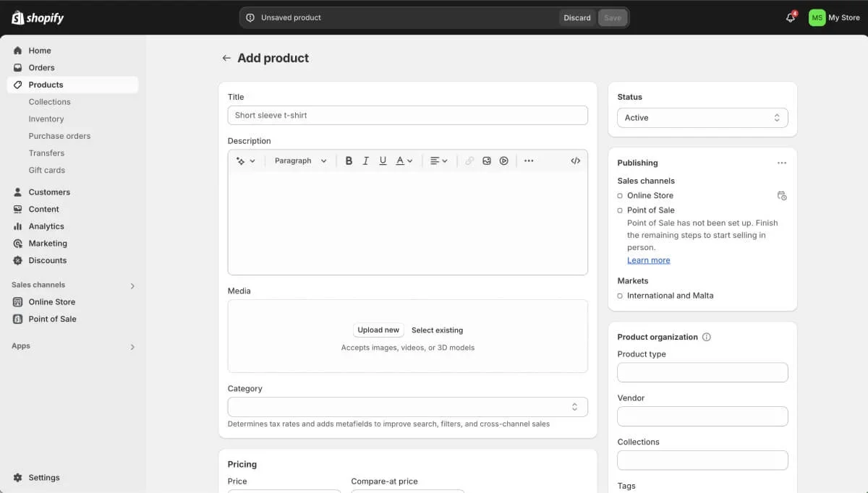Open the AI text generation tool

click(242, 160)
